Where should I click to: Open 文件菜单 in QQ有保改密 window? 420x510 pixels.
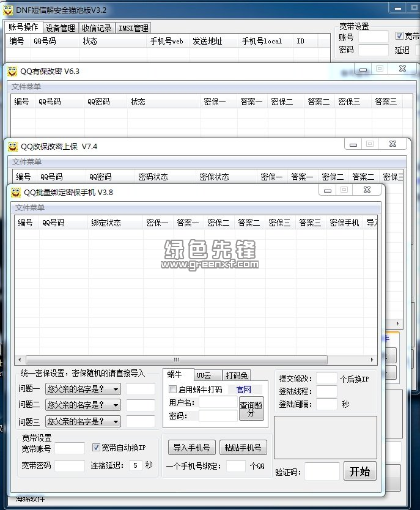coord(26,86)
